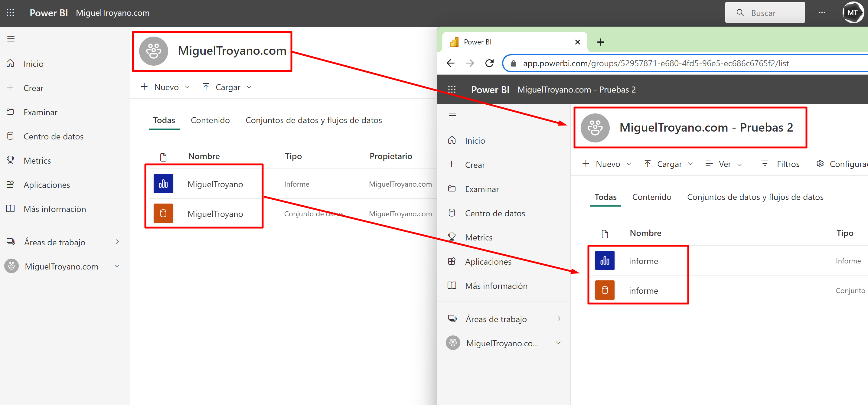868x405 pixels.
Task: Click the browser address bar URL
Action: [655, 63]
